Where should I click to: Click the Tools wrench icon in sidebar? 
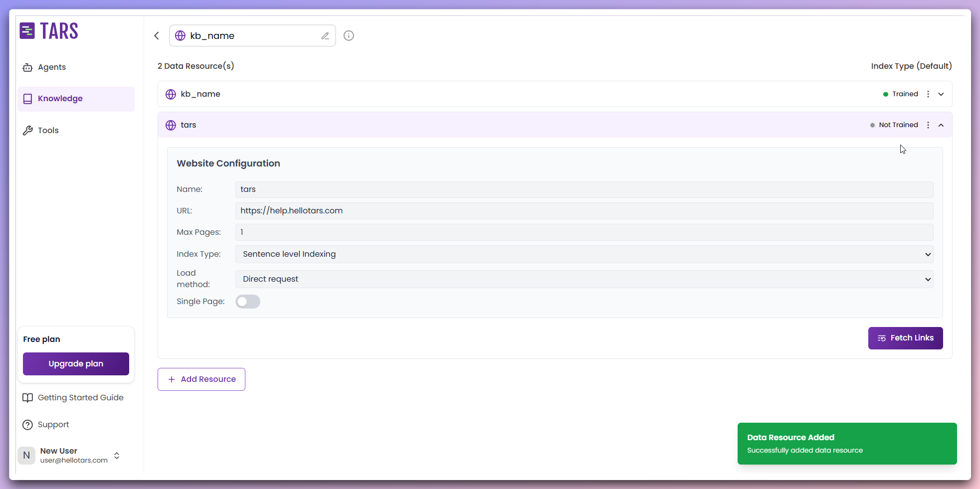tap(28, 131)
